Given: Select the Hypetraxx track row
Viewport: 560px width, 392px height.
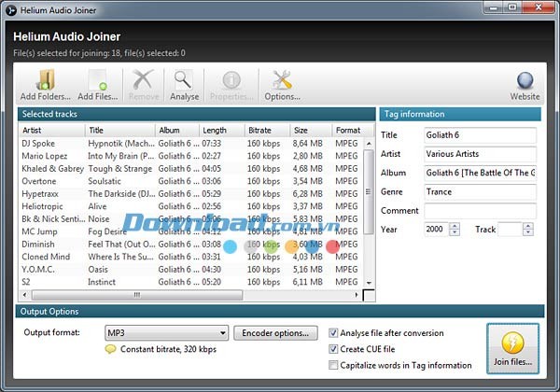Looking at the screenshot, I should pyautogui.click(x=190, y=194).
